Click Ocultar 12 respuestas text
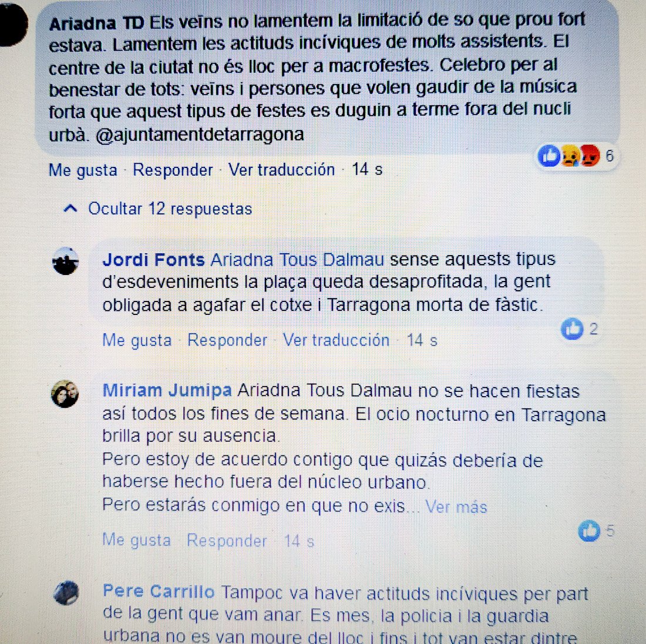Screen dimensions: 646x644 point(170,209)
